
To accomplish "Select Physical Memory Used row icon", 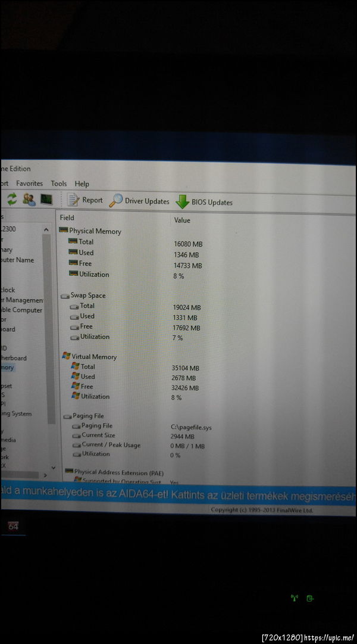I will 73,252.
